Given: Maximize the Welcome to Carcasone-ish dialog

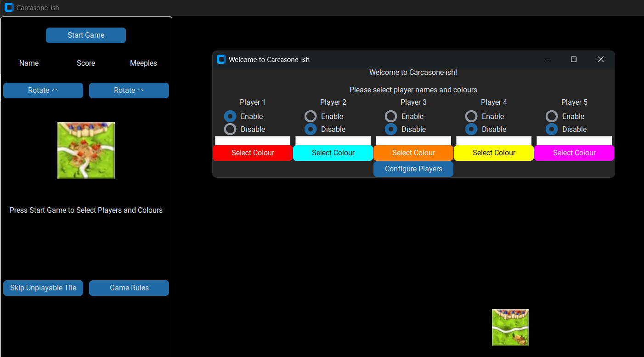Looking at the screenshot, I should 573,59.
